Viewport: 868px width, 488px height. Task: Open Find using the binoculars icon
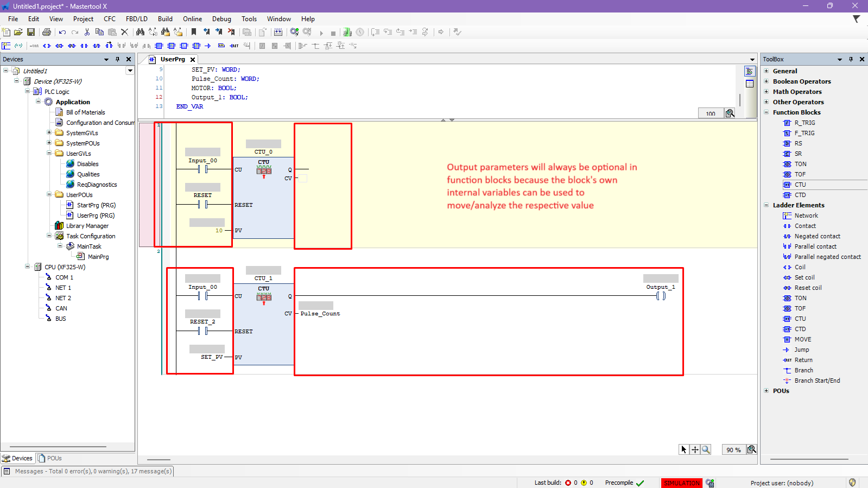click(140, 33)
